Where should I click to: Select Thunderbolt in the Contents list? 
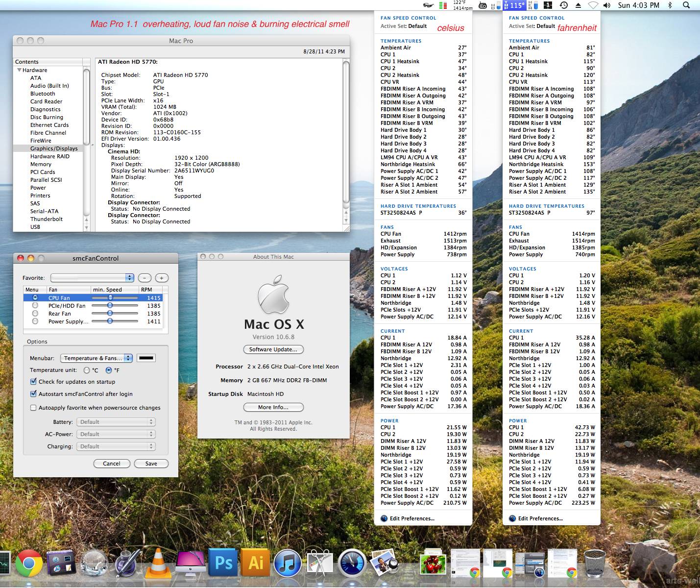(x=47, y=219)
